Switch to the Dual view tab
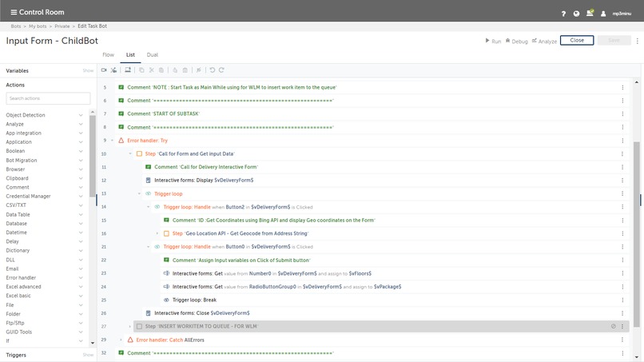 [153, 54]
